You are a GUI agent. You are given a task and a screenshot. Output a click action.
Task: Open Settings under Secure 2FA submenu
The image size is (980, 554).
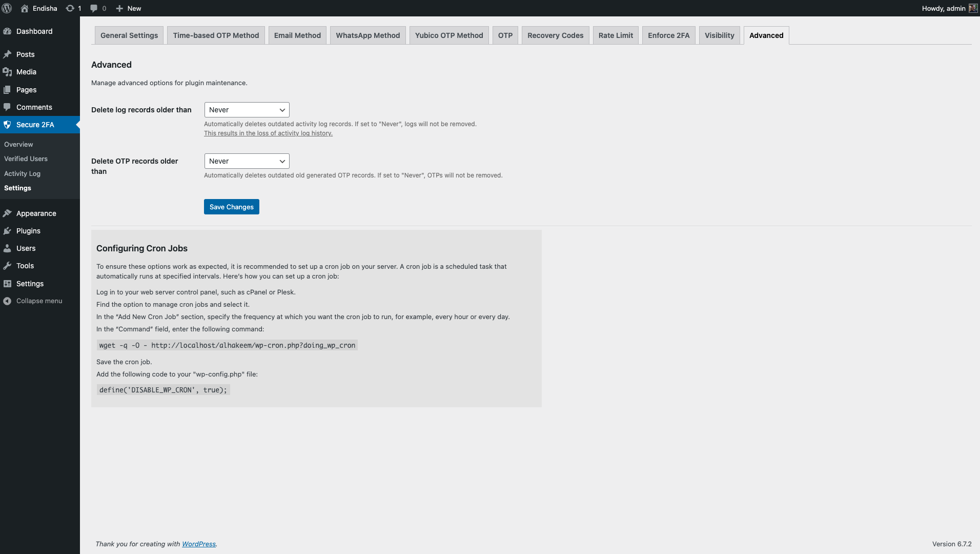click(x=17, y=188)
